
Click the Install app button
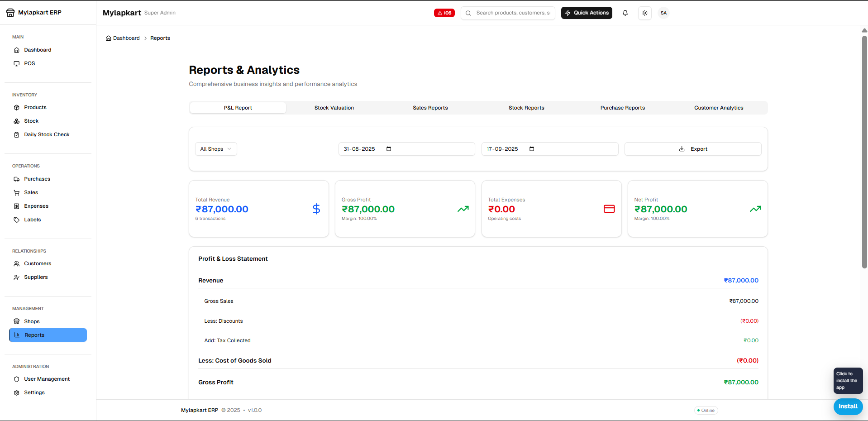tap(848, 407)
